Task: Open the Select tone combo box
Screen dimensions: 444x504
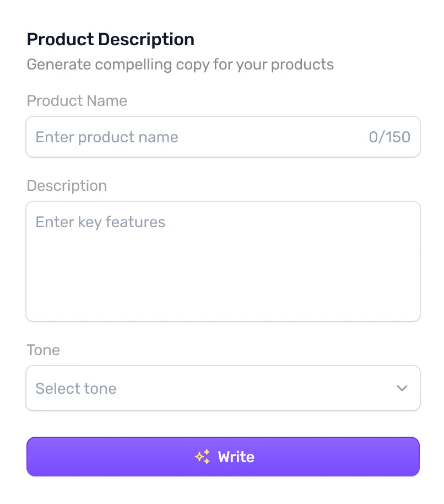Action: click(223, 388)
